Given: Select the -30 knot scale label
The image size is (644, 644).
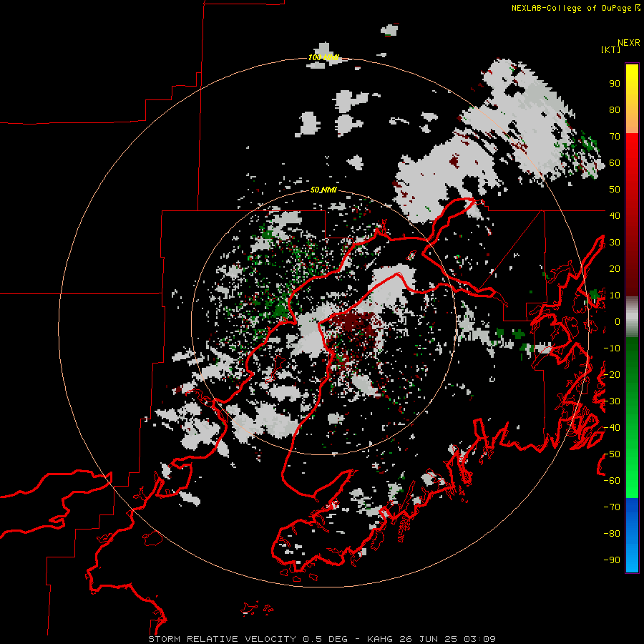Looking at the screenshot, I should point(612,401).
